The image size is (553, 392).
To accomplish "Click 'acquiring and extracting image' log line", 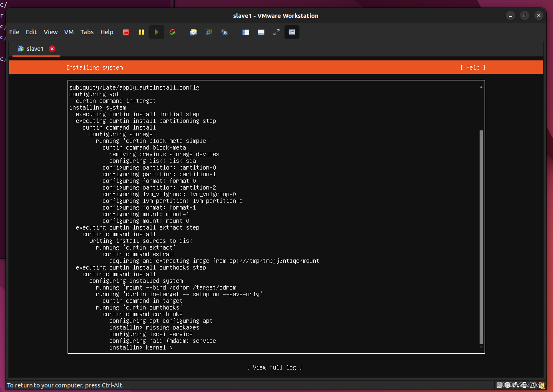I will (x=214, y=261).
